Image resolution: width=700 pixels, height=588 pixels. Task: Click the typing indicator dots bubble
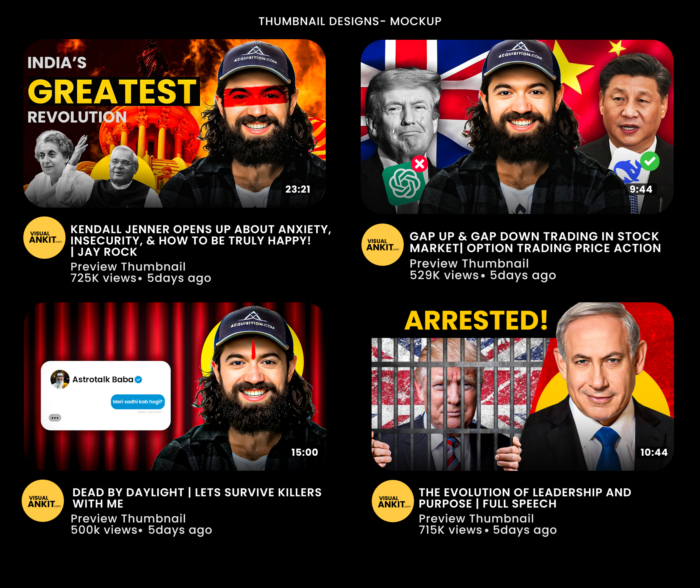[x=55, y=418]
